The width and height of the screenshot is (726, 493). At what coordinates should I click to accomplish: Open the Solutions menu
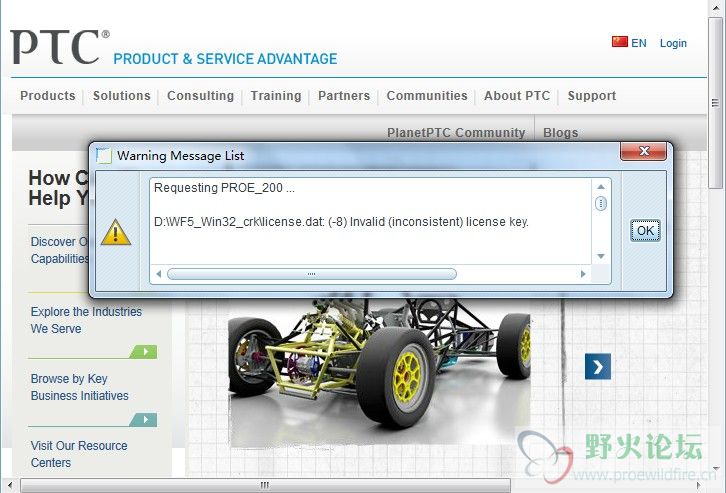pos(122,96)
